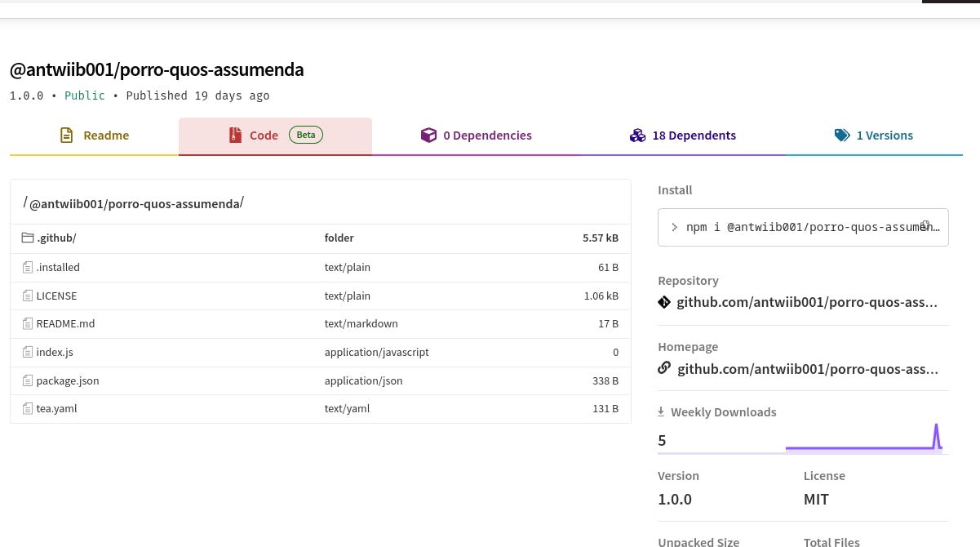Open the .installed file
980x547 pixels.
pos(58,267)
